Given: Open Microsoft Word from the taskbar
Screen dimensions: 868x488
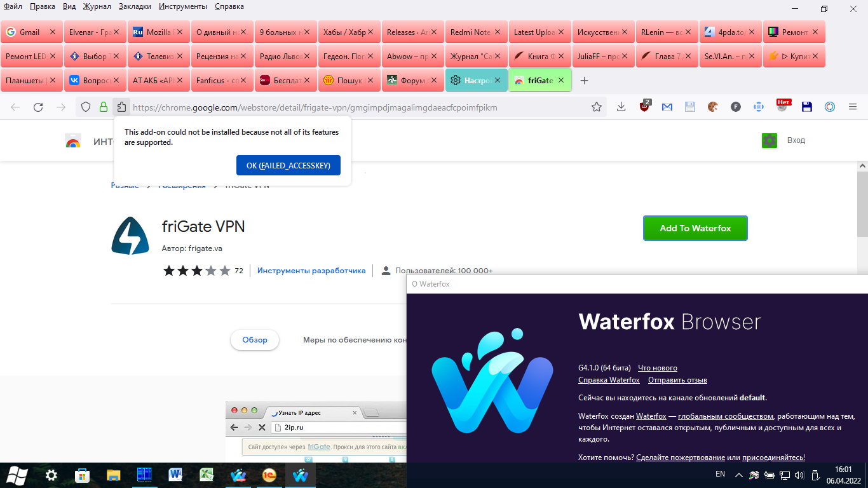Looking at the screenshot, I should tap(175, 475).
